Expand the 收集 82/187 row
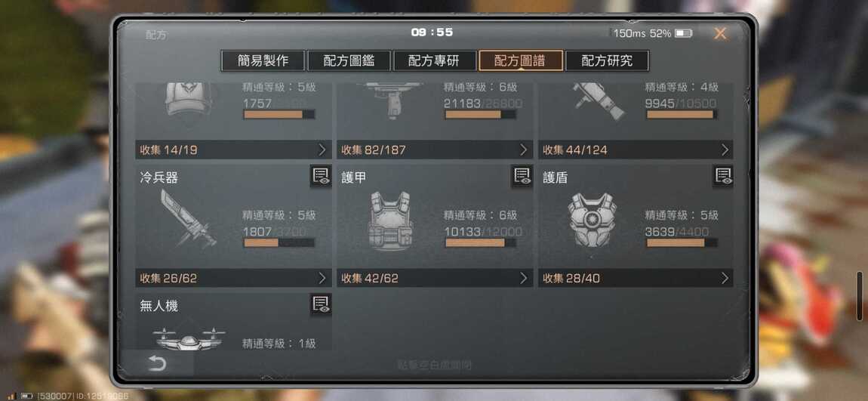This screenshot has height=401, width=868. point(435,150)
